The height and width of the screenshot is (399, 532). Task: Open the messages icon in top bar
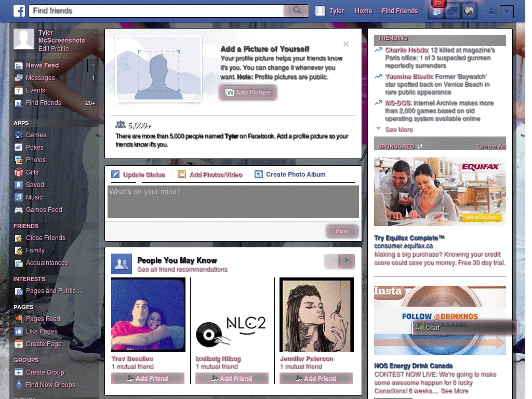453,11
